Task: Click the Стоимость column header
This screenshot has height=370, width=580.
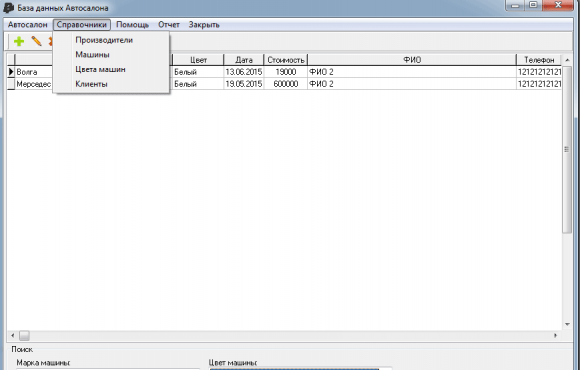Action: [x=286, y=60]
